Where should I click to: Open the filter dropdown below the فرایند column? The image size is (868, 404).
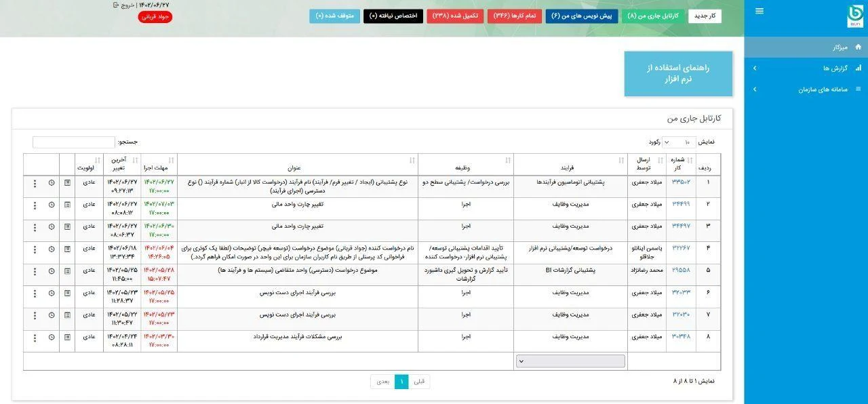click(x=570, y=361)
